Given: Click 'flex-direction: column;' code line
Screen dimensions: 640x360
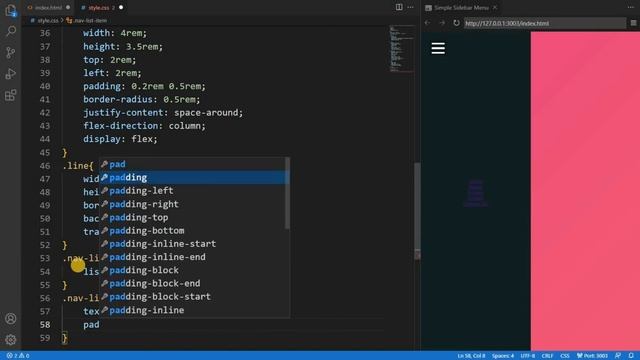Looking at the screenshot, I should (x=144, y=126).
